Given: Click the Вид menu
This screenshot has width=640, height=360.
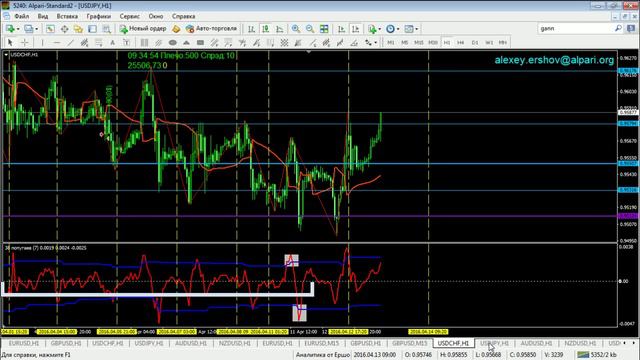Looking at the screenshot, I should point(43,16).
